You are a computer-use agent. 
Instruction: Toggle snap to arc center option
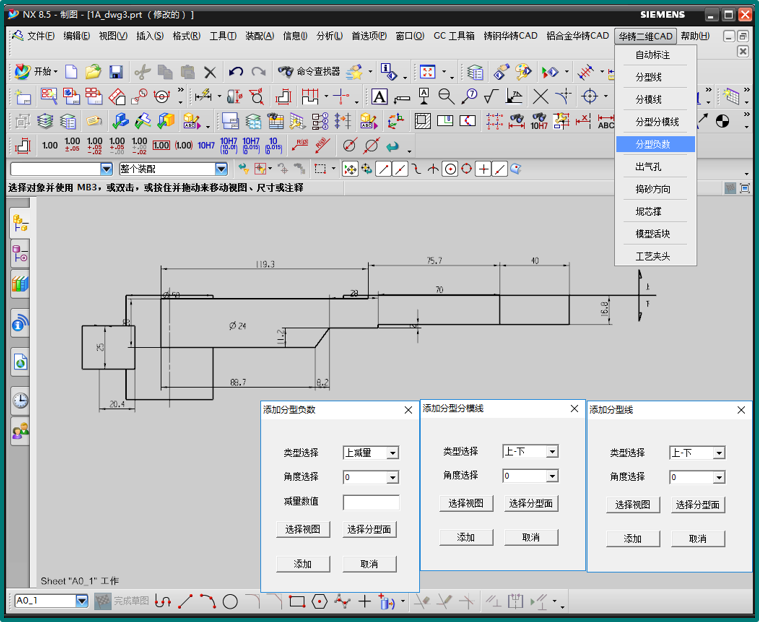click(450, 169)
